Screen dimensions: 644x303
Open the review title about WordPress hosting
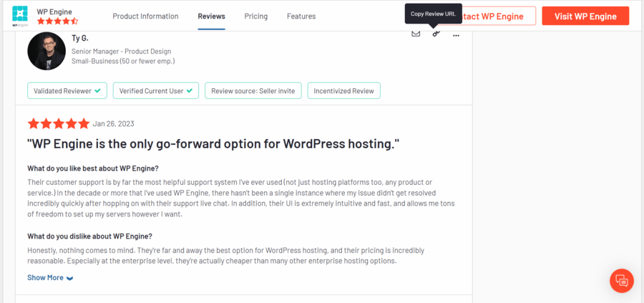click(213, 145)
